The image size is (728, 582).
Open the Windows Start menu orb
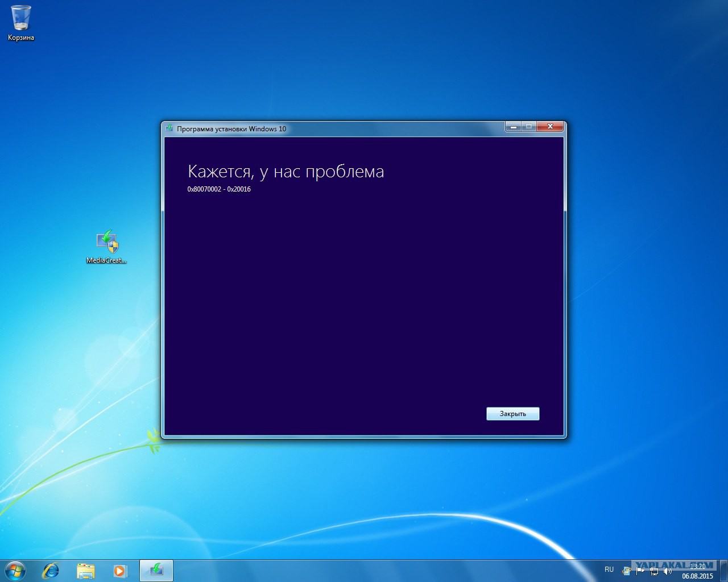[15, 570]
